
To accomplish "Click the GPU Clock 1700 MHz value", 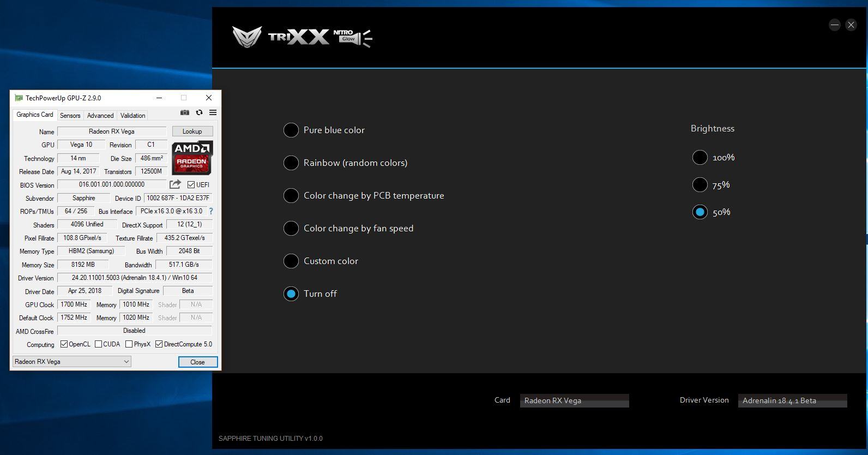I will (74, 304).
